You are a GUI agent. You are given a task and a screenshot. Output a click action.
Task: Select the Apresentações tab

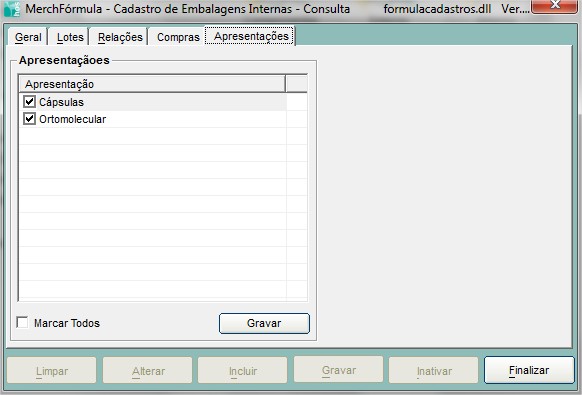click(251, 36)
